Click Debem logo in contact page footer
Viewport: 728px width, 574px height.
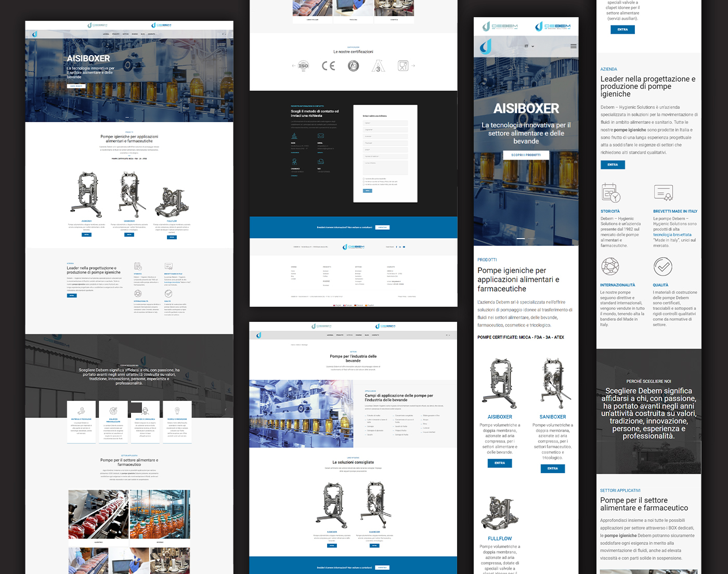point(353,247)
